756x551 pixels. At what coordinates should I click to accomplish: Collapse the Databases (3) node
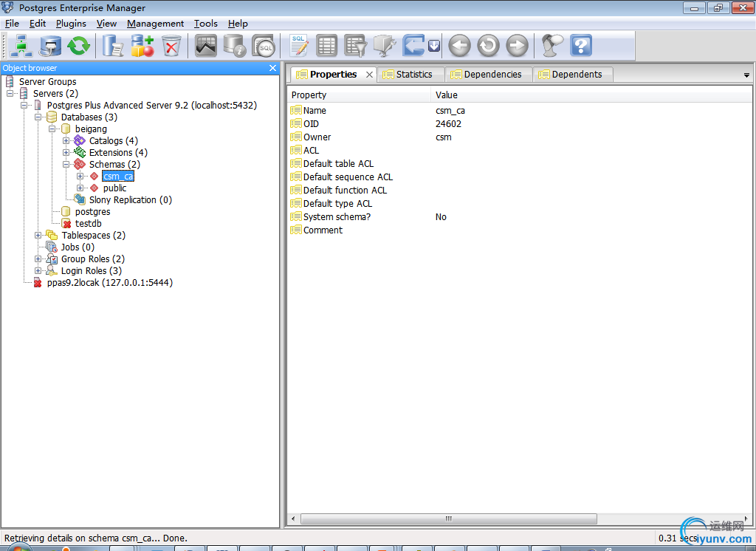click(x=38, y=117)
